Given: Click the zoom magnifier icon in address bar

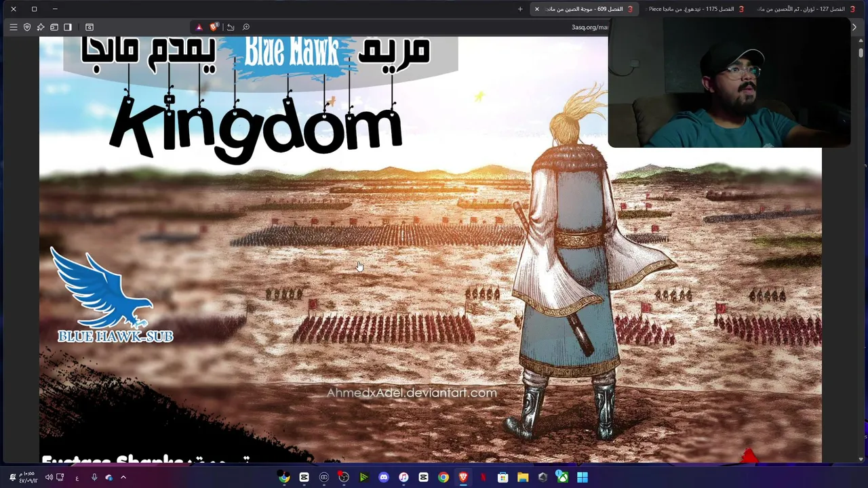Looking at the screenshot, I should point(246,27).
